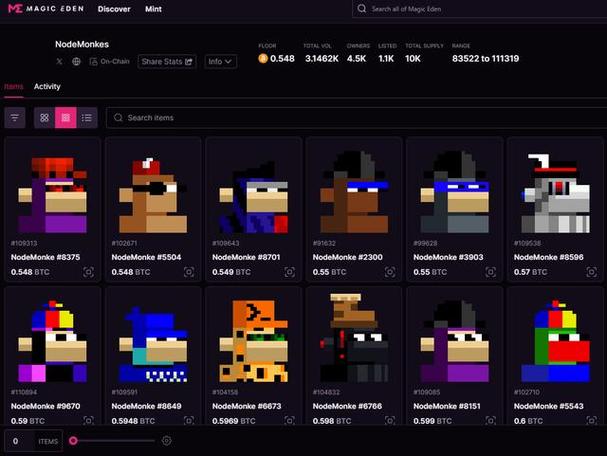Click the focus icon on NodeMonke #8596
607x456 pixels.
tap(592, 272)
